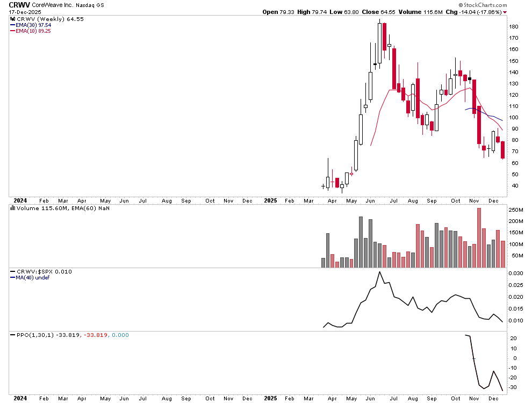
Task: Click the High 79.74 value
Action: [x=312, y=12]
